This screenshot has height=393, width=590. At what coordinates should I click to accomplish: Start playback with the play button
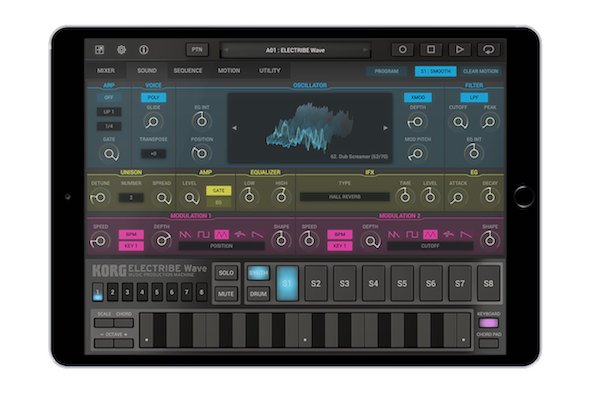(x=459, y=49)
